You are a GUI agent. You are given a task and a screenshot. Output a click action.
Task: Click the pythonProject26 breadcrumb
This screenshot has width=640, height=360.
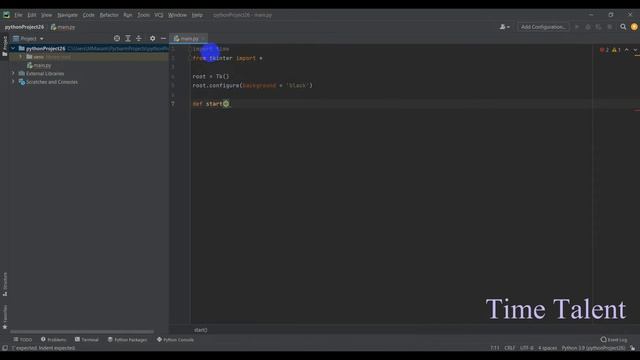point(24,27)
